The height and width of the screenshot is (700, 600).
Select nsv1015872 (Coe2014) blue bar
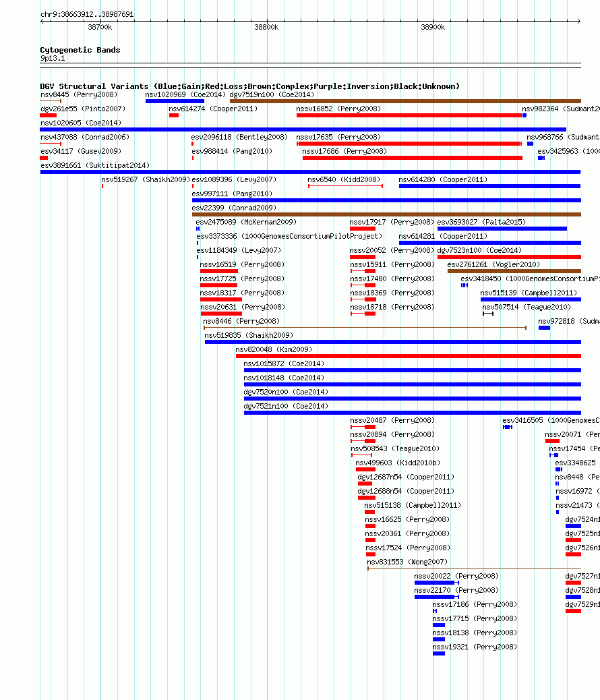point(413,370)
